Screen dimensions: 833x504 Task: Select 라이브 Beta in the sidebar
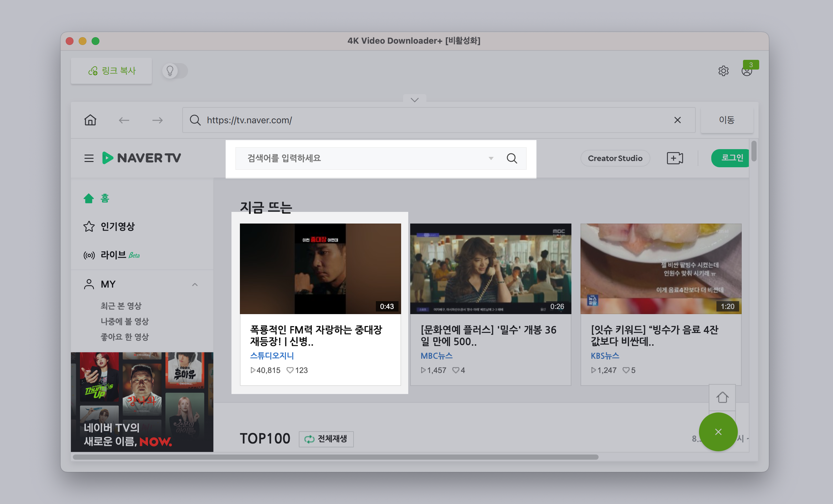click(112, 255)
